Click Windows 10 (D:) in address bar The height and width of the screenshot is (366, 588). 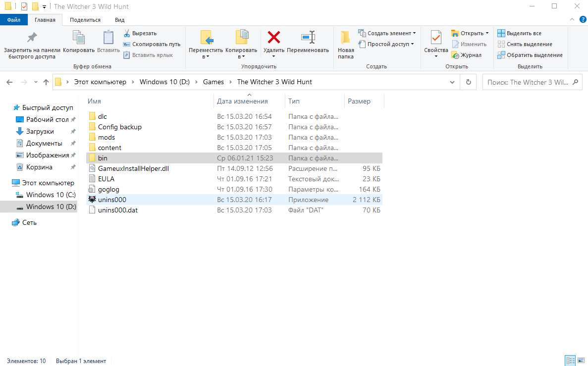pos(164,82)
